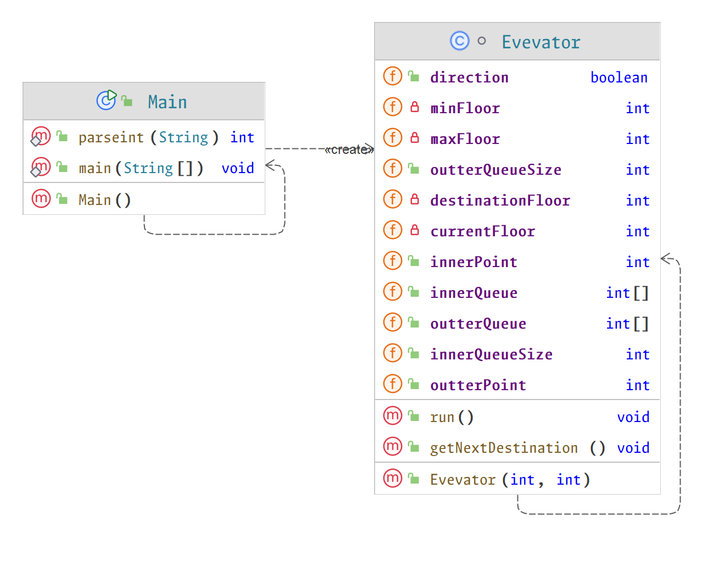The image size is (702, 588).
Task: Select the main(String[]) method name
Action: pos(141,168)
